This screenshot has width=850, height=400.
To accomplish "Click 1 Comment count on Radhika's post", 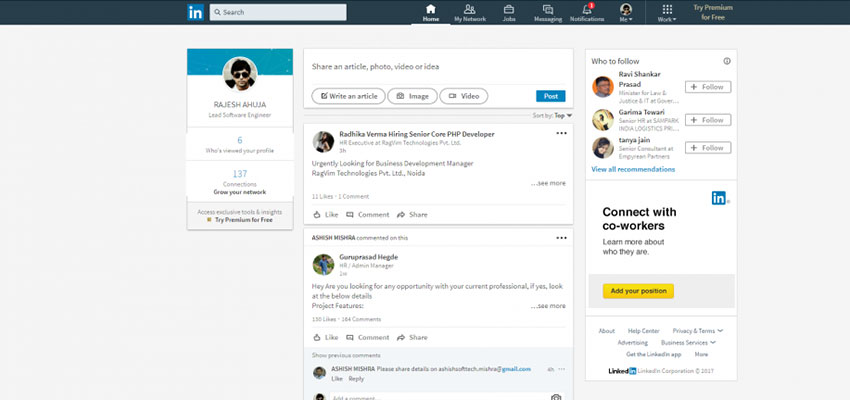I will [x=353, y=196].
